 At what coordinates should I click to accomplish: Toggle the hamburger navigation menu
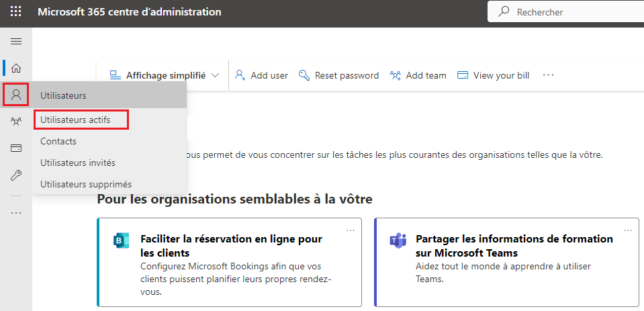(x=16, y=41)
